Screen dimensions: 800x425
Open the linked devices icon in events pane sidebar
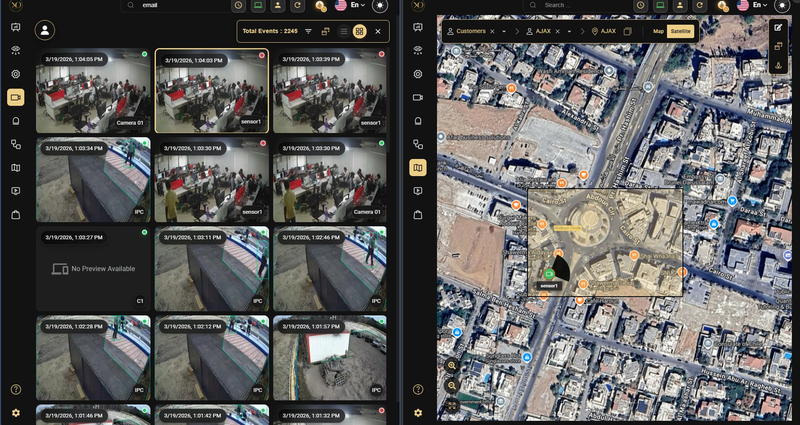(16, 144)
